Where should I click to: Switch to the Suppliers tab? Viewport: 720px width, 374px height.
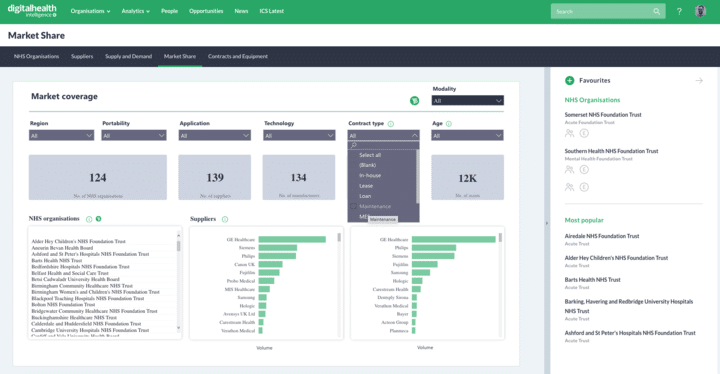click(x=82, y=57)
